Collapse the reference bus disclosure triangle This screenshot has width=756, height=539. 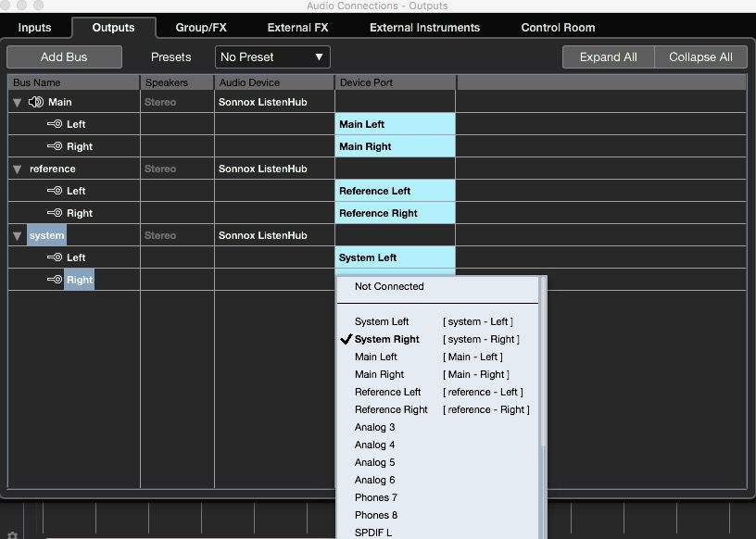pyautogui.click(x=18, y=169)
